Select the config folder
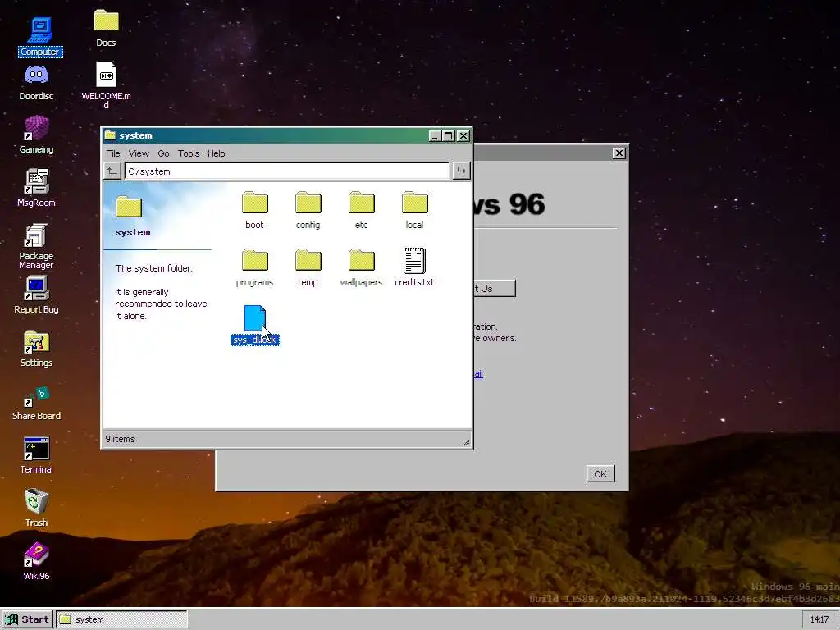The image size is (840, 630). [x=308, y=210]
